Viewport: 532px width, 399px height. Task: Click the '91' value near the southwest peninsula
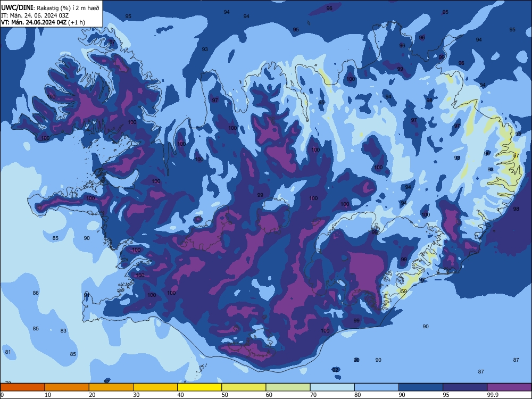87,295
